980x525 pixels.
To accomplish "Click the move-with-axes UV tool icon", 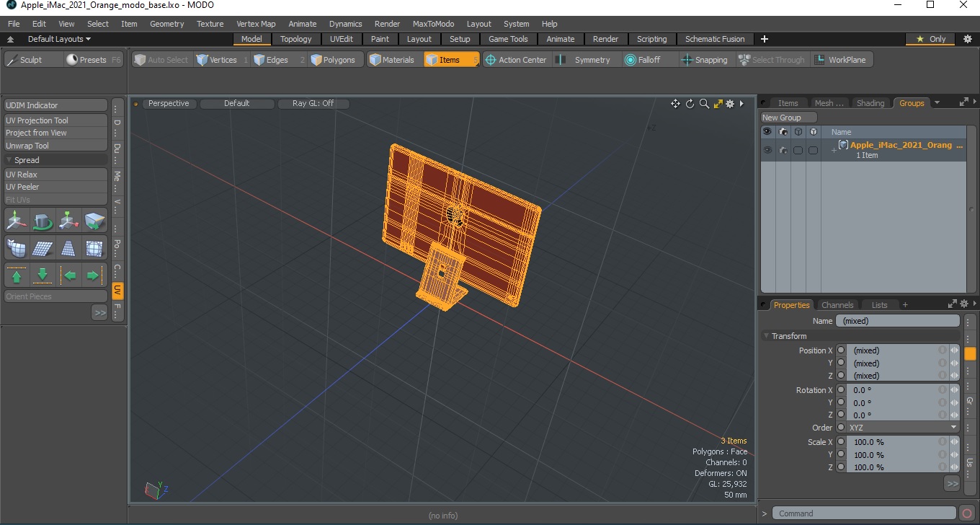I will tap(17, 221).
